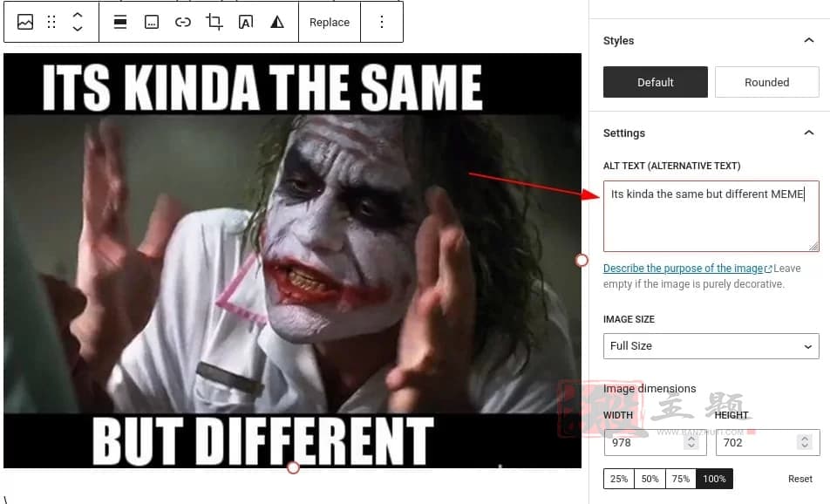Click the 'Image dimensions' label
Screen dimensions: 830x504
[650, 389]
